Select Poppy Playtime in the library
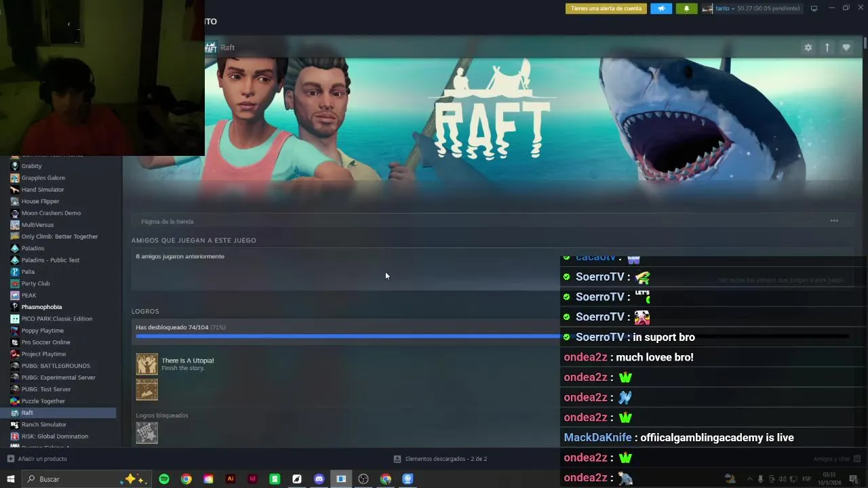The width and height of the screenshot is (868, 488). point(42,331)
